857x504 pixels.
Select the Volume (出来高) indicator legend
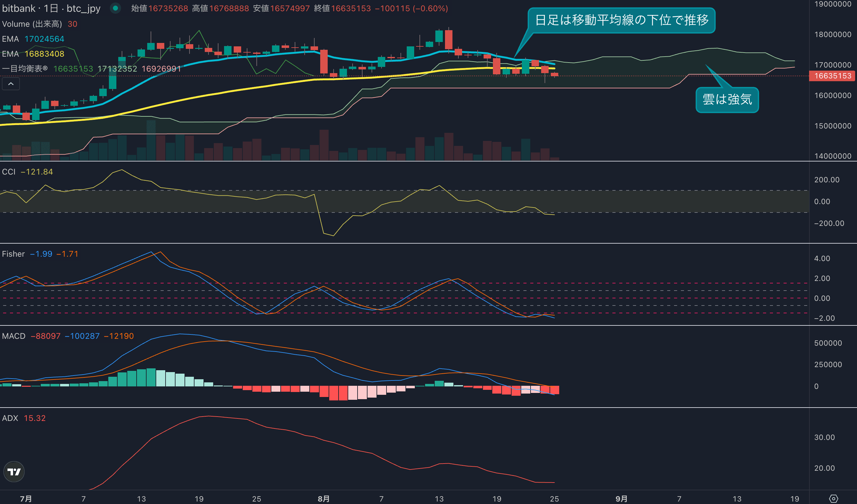pyautogui.click(x=32, y=24)
